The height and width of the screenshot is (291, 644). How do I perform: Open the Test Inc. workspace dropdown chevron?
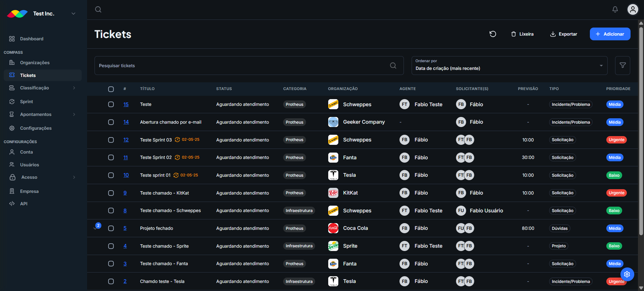[x=73, y=14]
